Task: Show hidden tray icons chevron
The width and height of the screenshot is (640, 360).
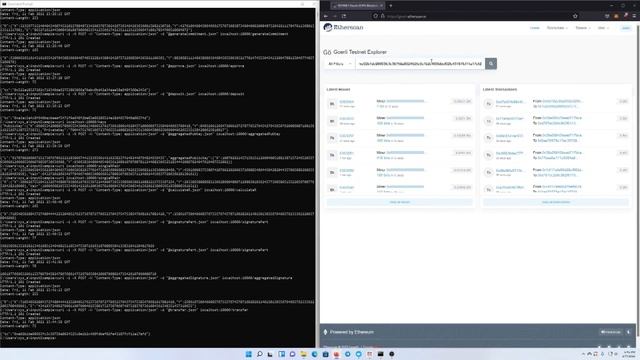Action: (583, 354)
